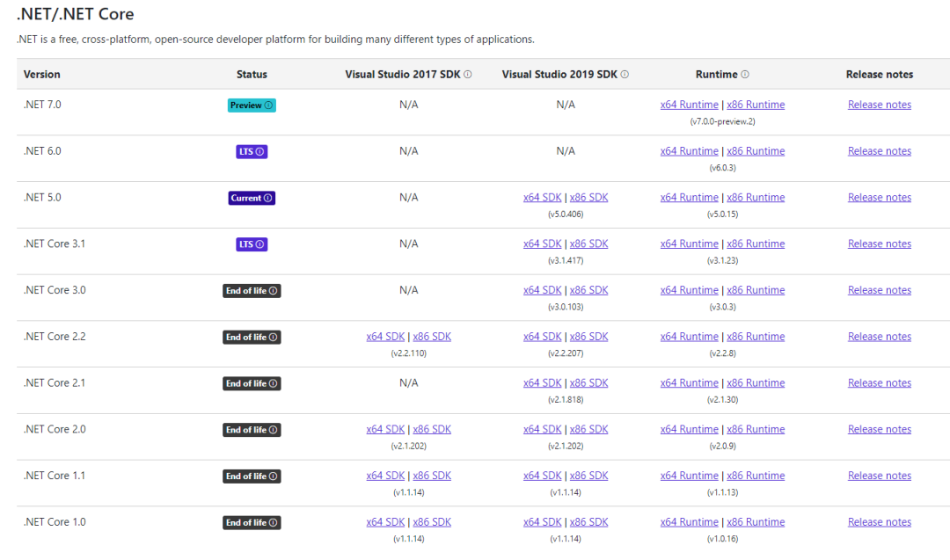This screenshot has width=950, height=560.
Task: Click the 'Release notes' column header
Action: [880, 75]
